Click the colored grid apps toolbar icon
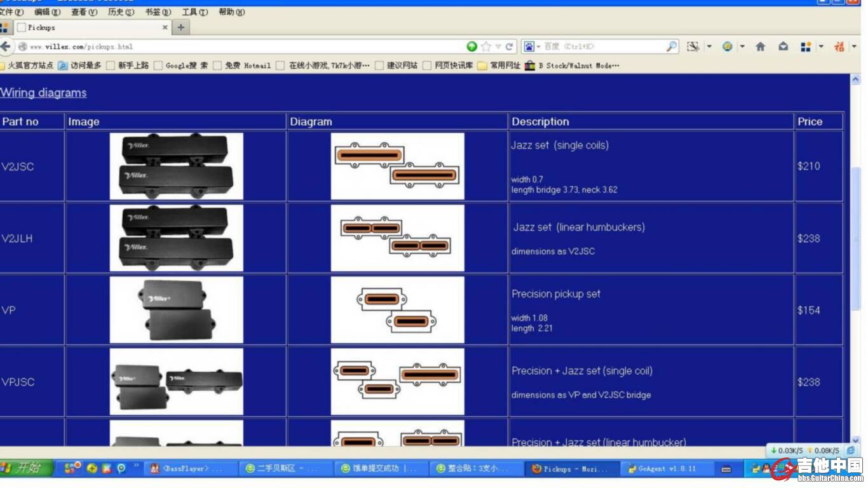Image resolution: width=868 pixels, height=488 pixels. pyautogui.click(x=806, y=46)
